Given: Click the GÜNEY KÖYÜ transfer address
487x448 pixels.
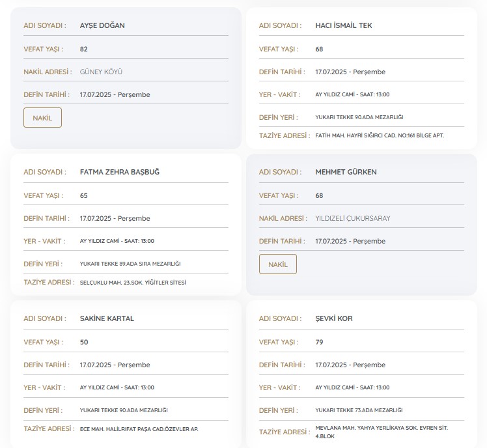Looking at the screenshot, I should (101, 72).
